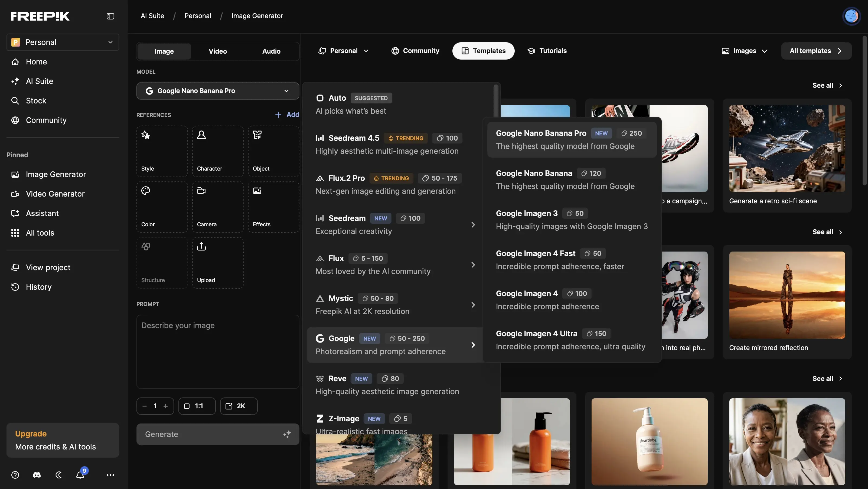Switch generation mode to Video
The image size is (868, 489).
click(x=218, y=51)
